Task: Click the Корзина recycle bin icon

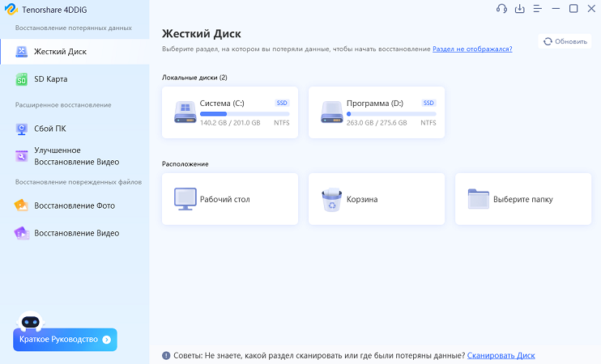Action: [x=332, y=200]
